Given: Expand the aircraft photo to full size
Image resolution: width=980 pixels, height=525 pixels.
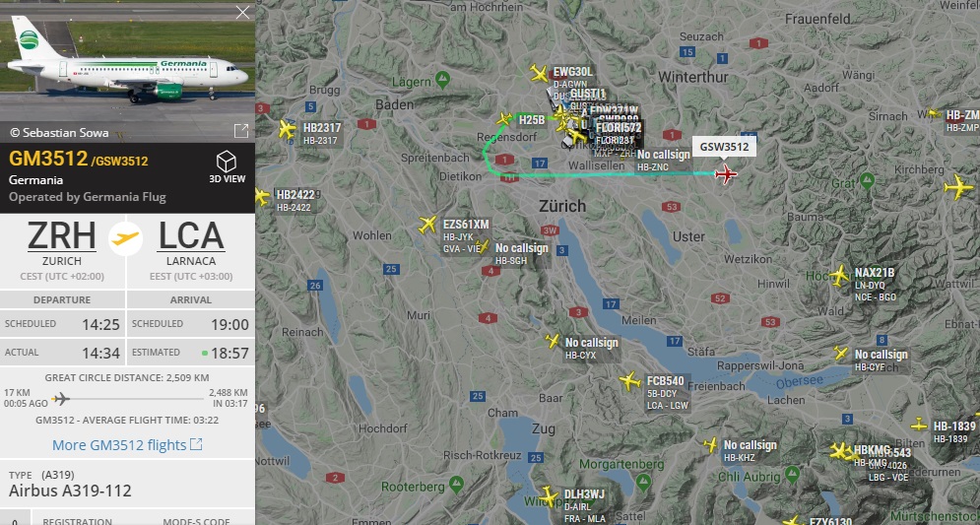Looking at the screenshot, I should pyautogui.click(x=240, y=131).
